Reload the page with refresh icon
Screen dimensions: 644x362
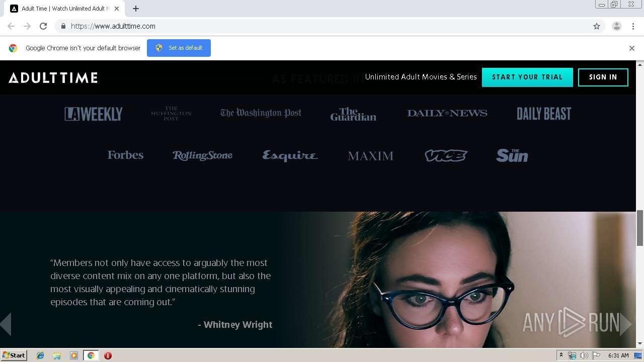(x=43, y=26)
